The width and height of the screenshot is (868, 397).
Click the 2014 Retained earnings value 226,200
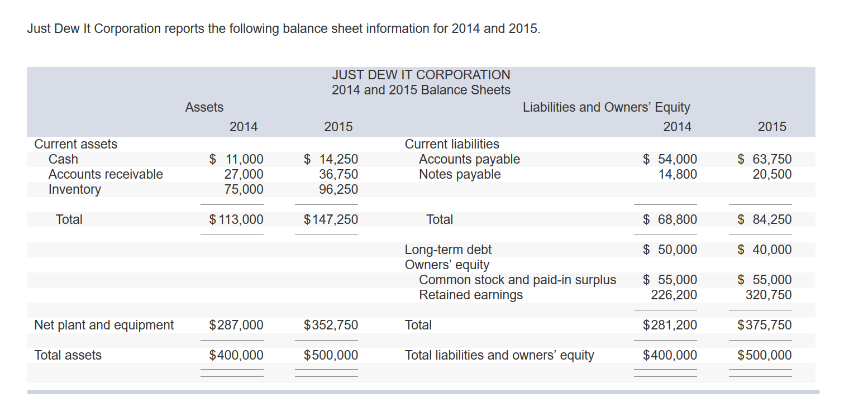pyautogui.click(x=674, y=295)
